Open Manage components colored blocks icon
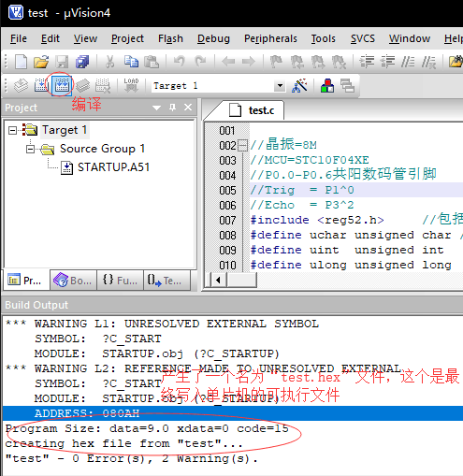 pos(327,85)
